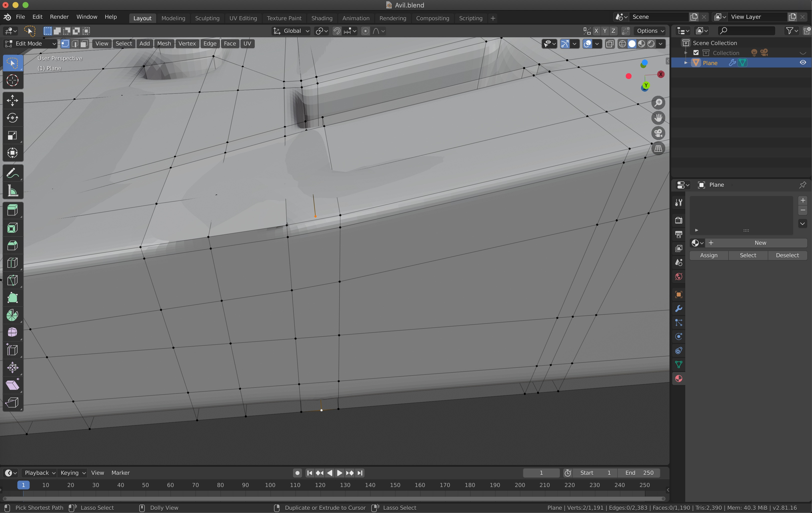Select the Transform tool
Image resolution: width=812 pixels, height=513 pixels.
click(x=13, y=153)
